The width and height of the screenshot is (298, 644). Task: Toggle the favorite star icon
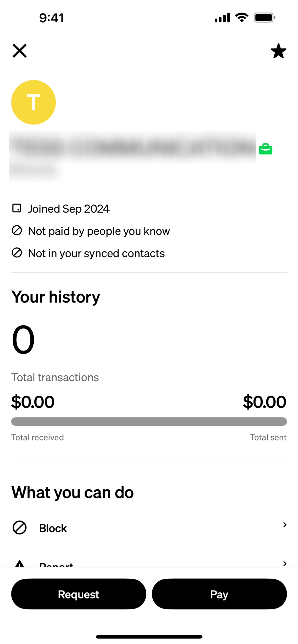[x=278, y=51]
